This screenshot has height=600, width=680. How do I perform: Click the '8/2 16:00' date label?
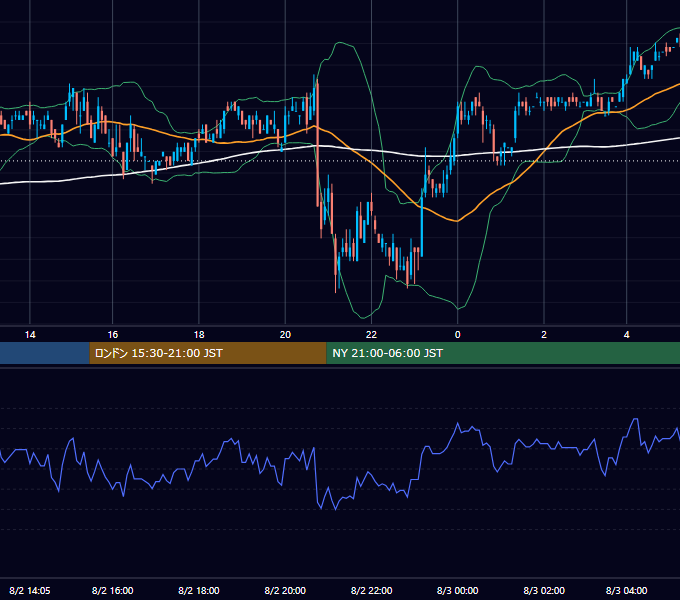click(113, 590)
